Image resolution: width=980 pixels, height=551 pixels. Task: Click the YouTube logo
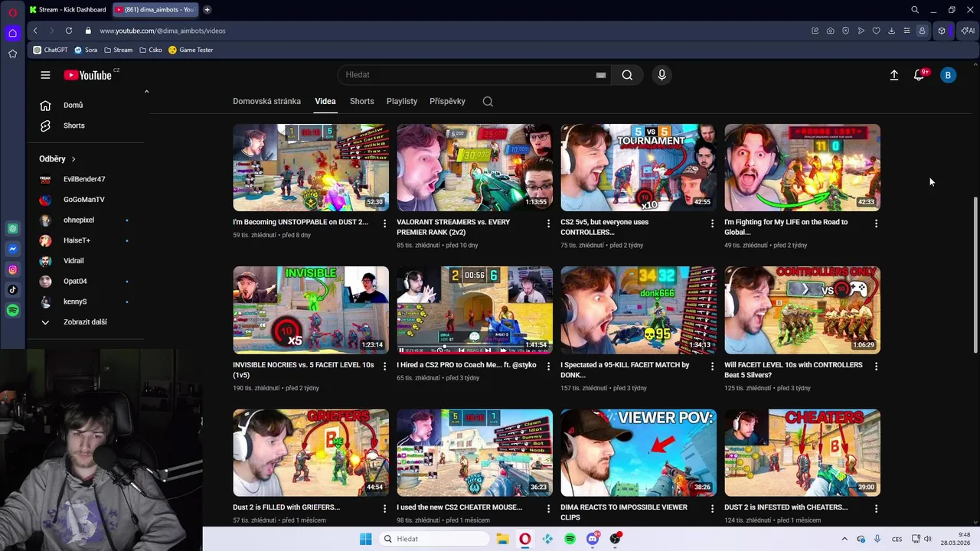[x=88, y=75]
